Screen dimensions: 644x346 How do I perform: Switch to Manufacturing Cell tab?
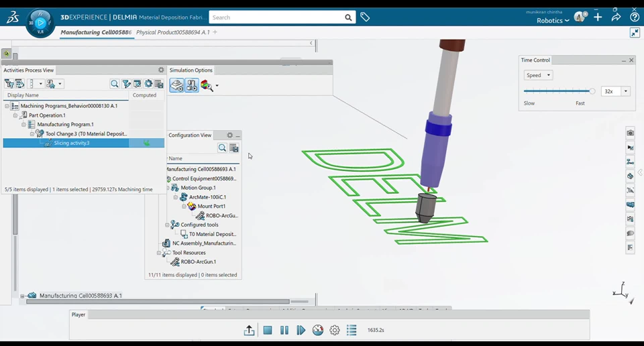pos(96,32)
